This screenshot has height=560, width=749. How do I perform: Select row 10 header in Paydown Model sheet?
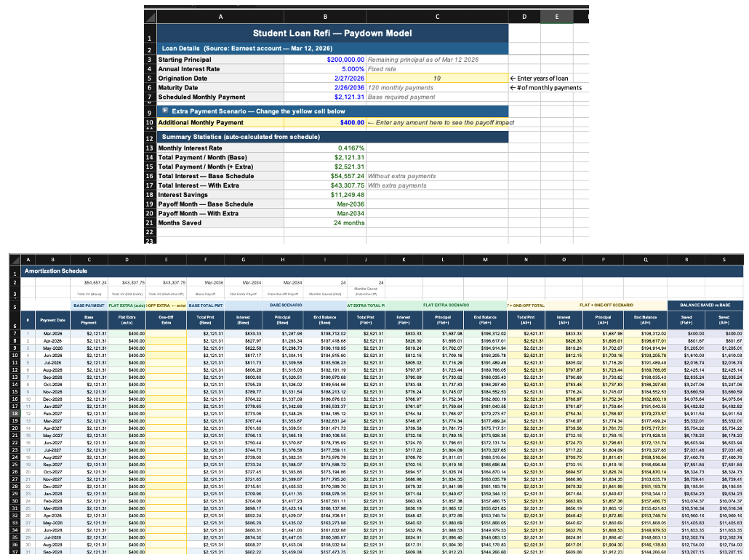coord(150,122)
